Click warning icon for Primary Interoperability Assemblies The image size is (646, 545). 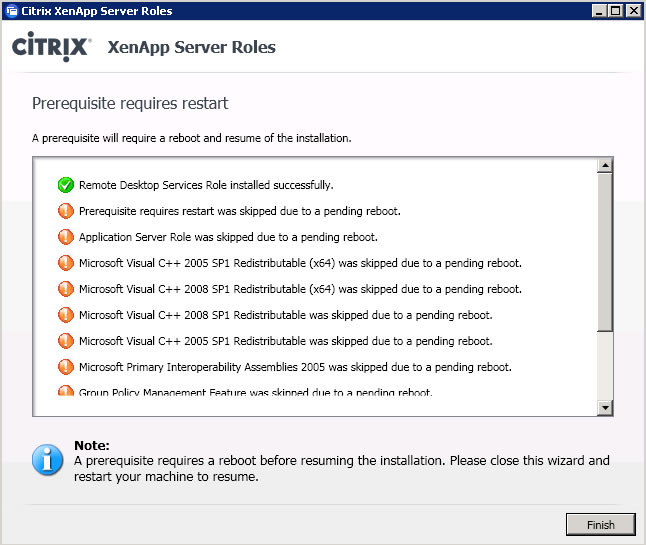point(66,367)
